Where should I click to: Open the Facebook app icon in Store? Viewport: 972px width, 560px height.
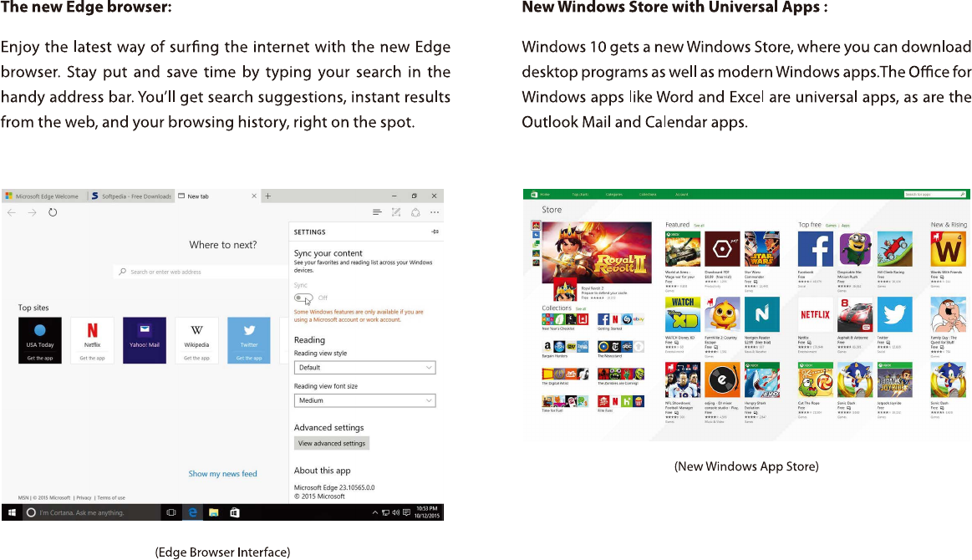coord(815,249)
